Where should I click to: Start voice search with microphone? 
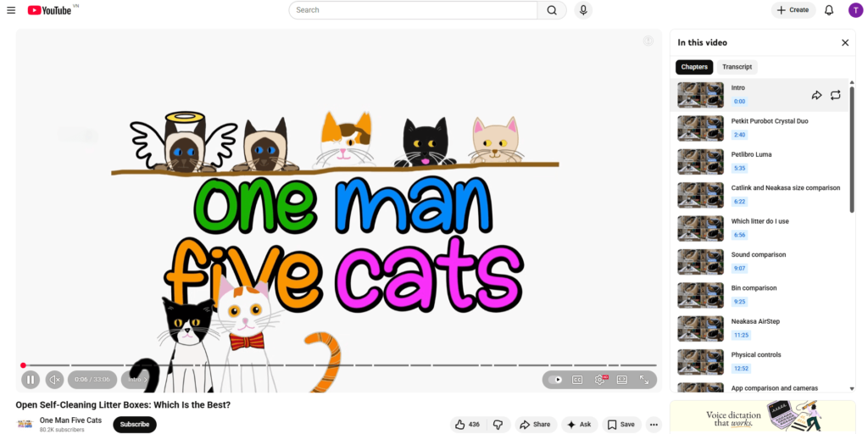pyautogui.click(x=583, y=10)
